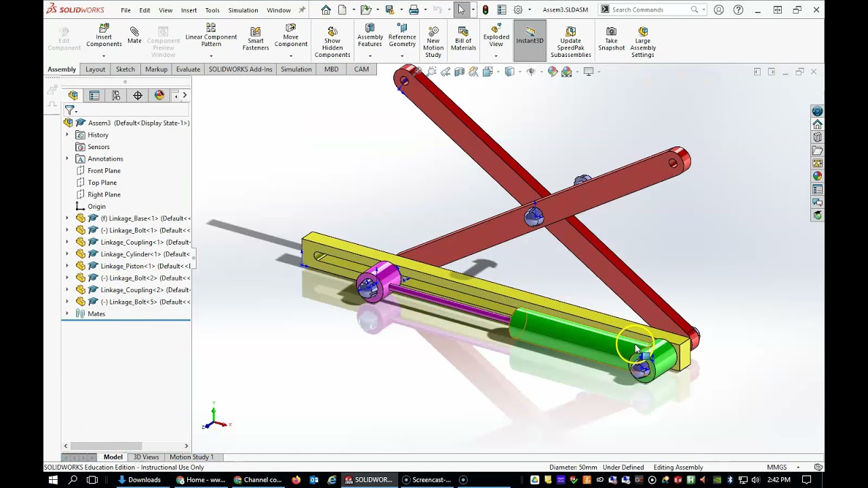The height and width of the screenshot is (488, 868).
Task: Select Linkage_Coupling<2> in the tree
Action: pyautogui.click(x=145, y=290)
